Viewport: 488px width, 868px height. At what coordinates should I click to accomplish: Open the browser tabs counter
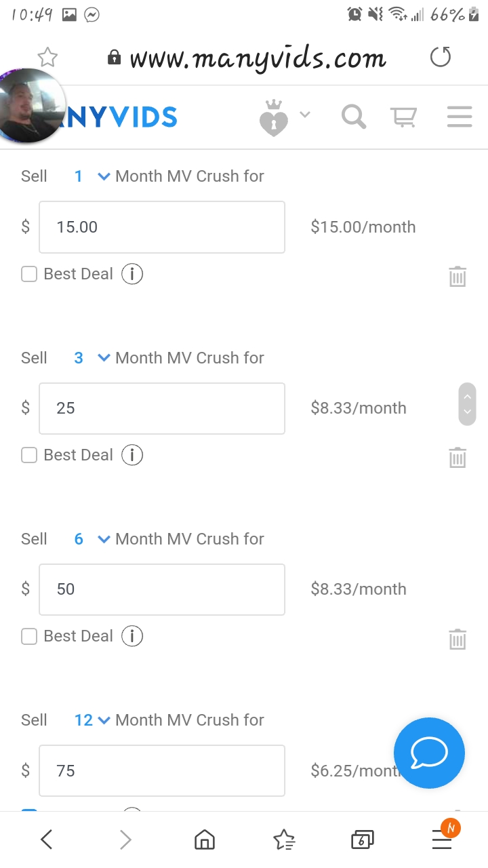pyautogui.click(x=362, y=840)
